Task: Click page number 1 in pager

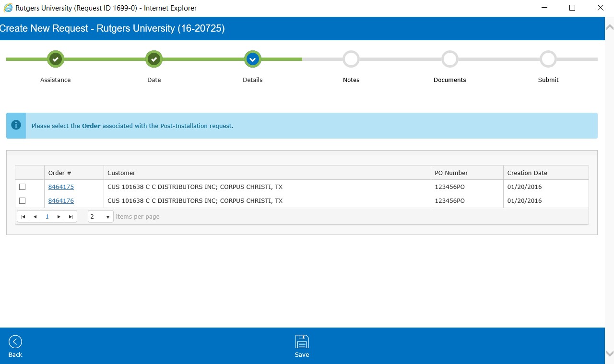Action: 47,217
